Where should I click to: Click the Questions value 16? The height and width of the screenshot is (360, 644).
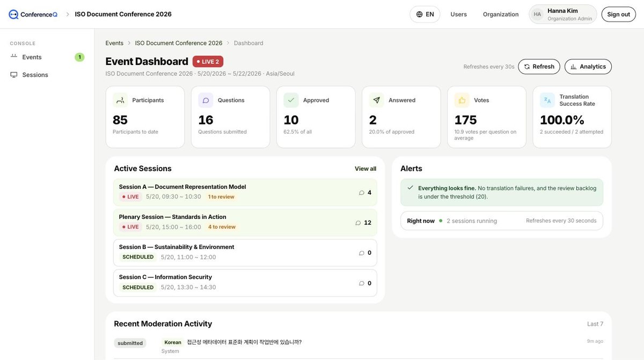coord(206,120)
